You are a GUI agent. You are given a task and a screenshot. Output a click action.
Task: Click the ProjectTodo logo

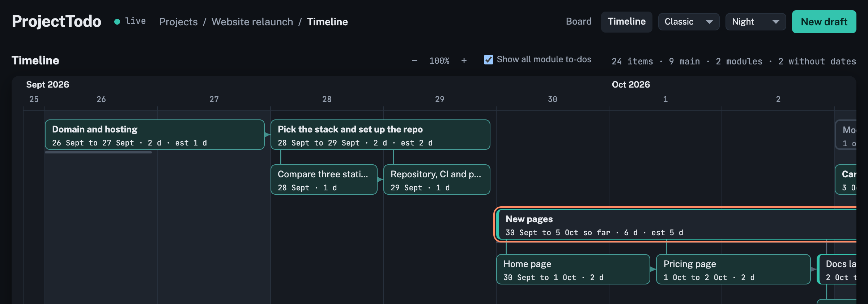click(x=56, y=21)
